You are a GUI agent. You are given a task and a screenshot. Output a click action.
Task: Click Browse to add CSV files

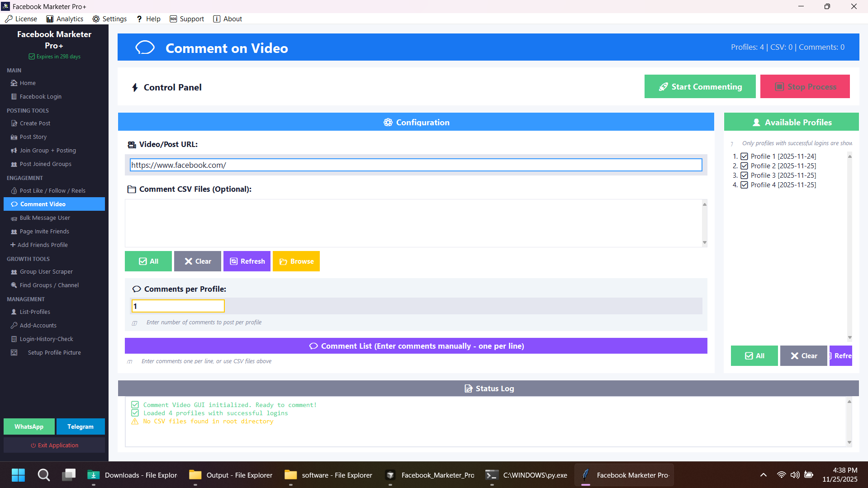296,261
